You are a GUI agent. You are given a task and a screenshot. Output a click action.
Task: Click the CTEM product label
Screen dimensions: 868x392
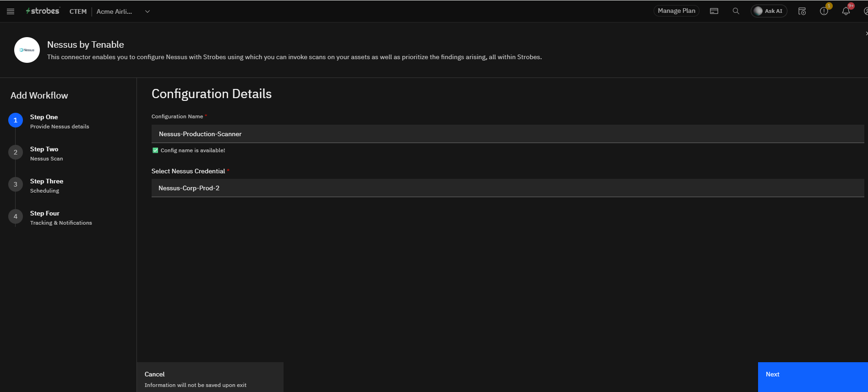click(x=78, y=11)
